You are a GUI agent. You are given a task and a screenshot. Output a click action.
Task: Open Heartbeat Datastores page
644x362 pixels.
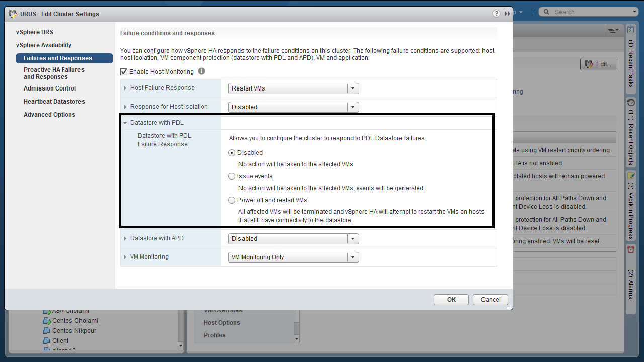pos(54,102)
